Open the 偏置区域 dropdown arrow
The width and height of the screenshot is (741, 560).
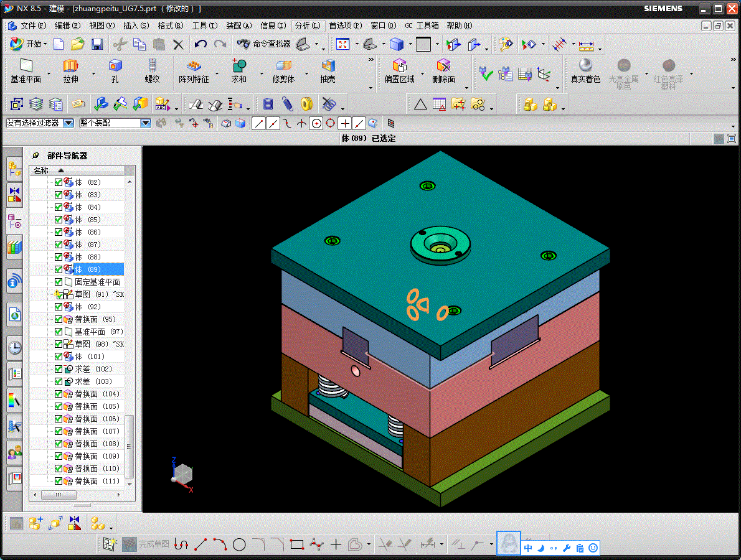tap(422, 73)
